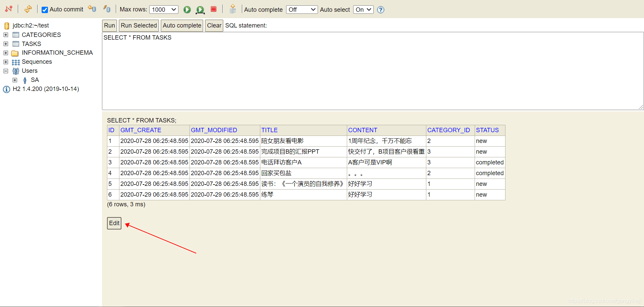
Task: Open the Max rows dropdown
Action: click(x=164, y=10)
